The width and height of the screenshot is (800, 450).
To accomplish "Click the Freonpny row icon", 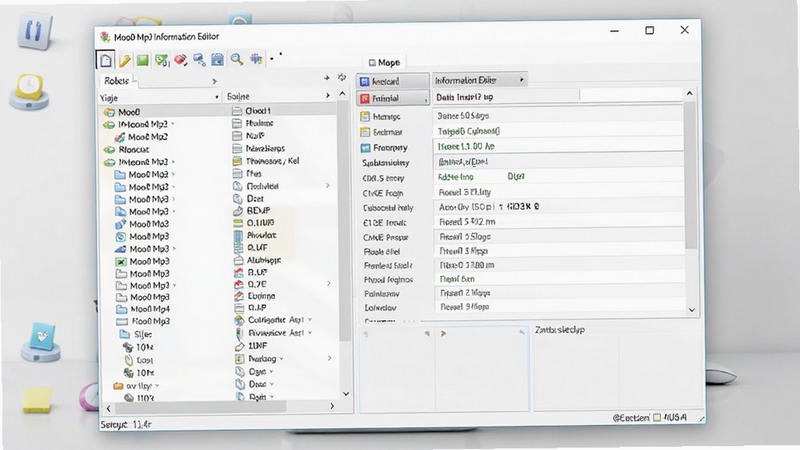I will pos(365,148).
